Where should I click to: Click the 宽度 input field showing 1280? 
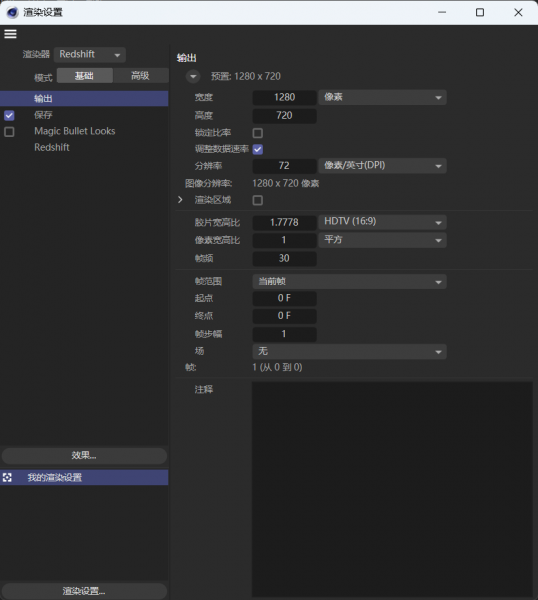point(284,97)
